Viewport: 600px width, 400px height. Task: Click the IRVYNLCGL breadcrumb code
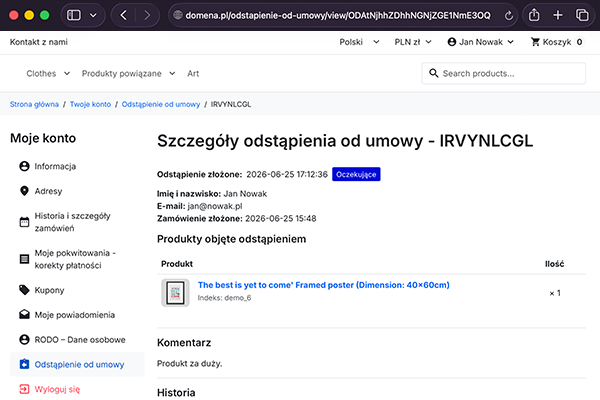point(231,104)
